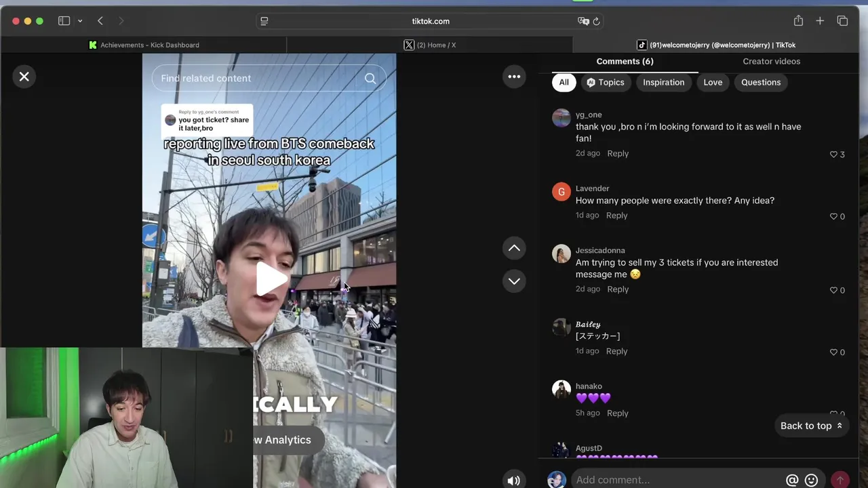Filter comments by Topics
The height and width of the screenshot is (488, 868).
tap(605, 82)
